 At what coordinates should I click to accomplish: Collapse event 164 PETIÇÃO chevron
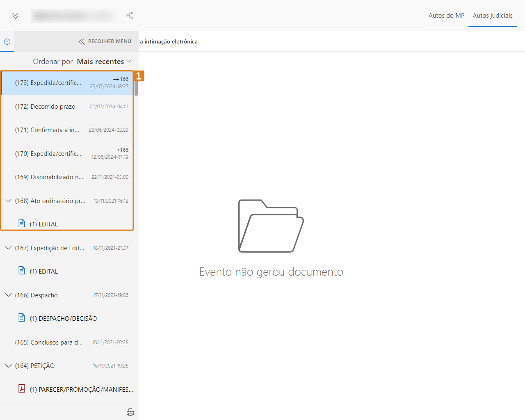[8, 366]
